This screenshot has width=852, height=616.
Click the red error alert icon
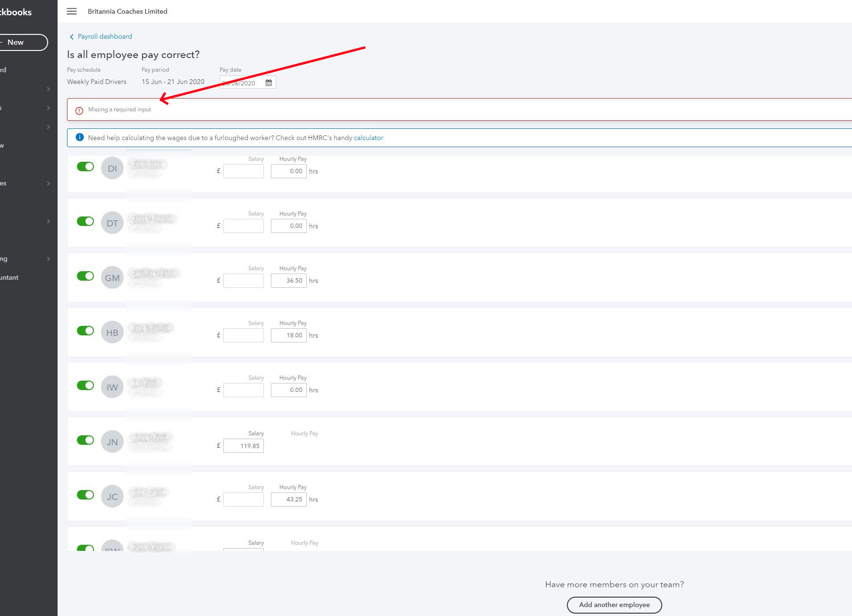tap(79, 110)
